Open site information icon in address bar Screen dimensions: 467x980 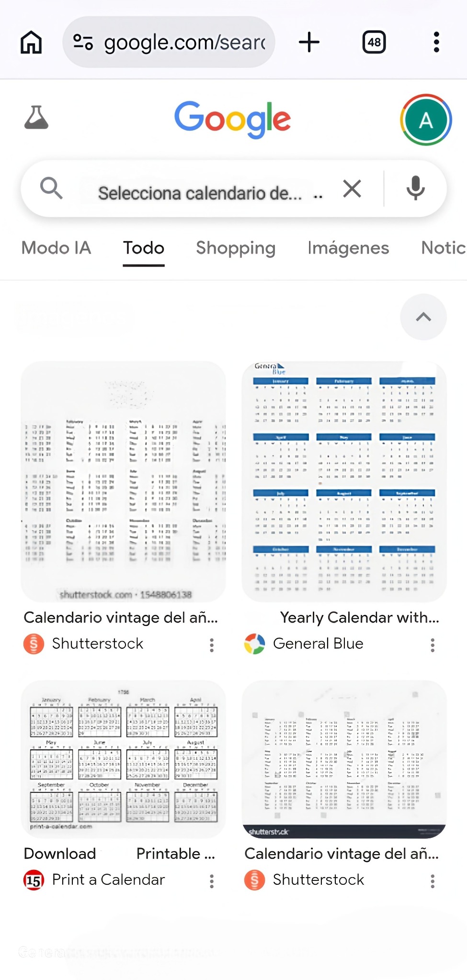pos(83,42)
